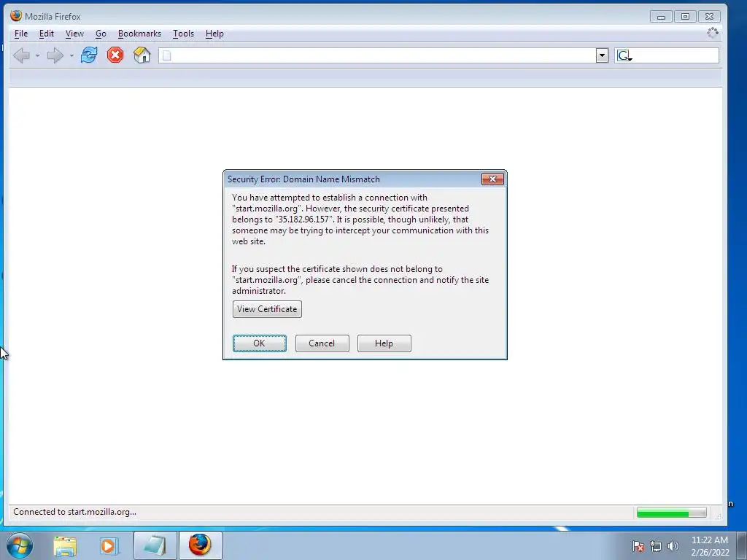Open the File menu
The height and width of the screenshot is (560, 747).
tap(21, 34)
